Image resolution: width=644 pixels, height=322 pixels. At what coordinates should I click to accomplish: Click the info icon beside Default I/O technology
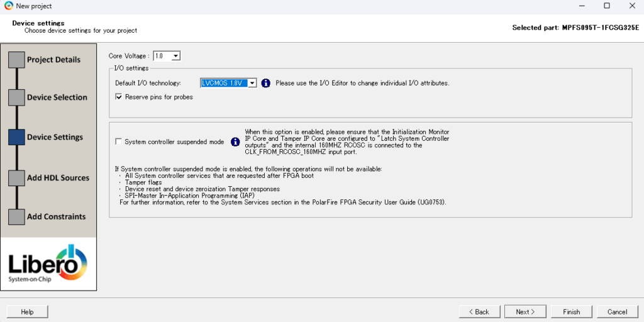click(266, 83)
